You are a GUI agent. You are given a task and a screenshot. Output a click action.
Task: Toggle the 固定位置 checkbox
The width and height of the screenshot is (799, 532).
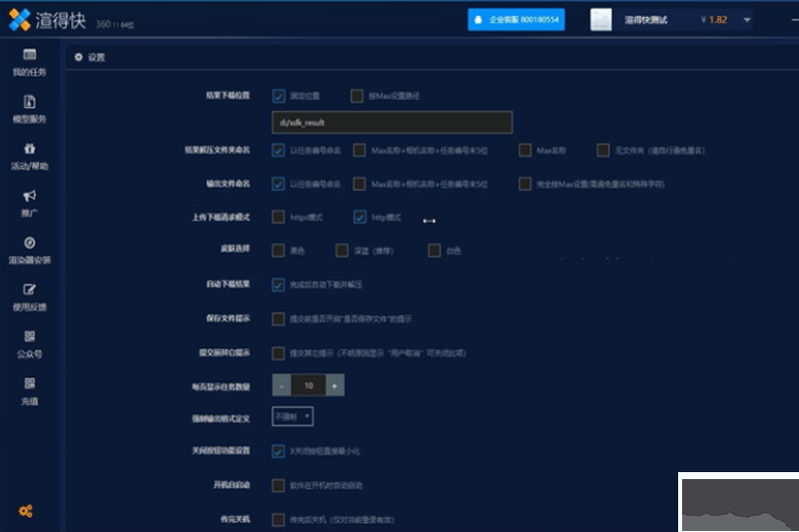279,96
